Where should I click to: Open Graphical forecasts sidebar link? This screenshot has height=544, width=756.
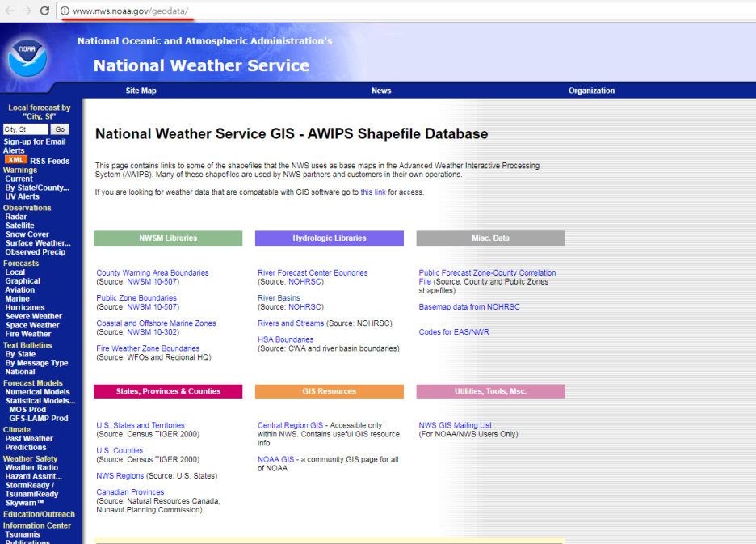point(23,281)
